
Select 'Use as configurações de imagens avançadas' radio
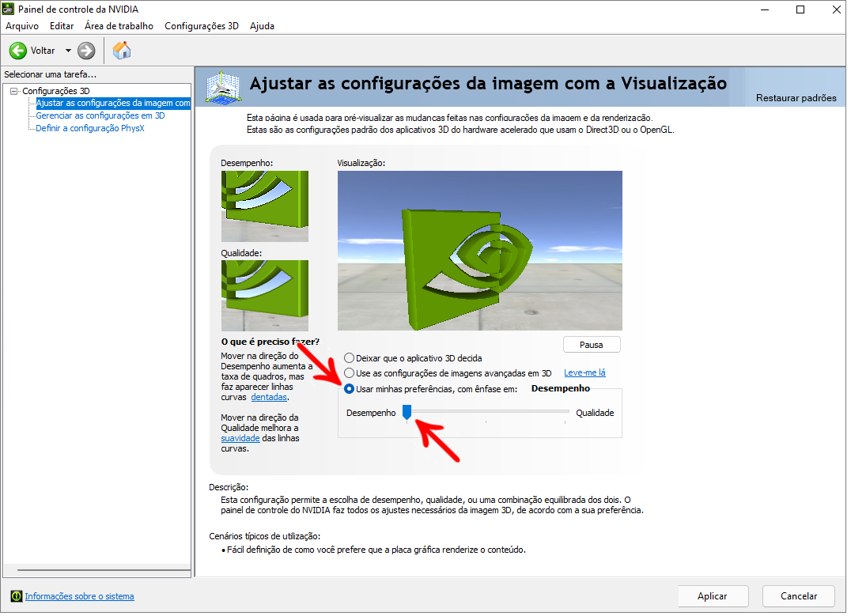click(349, 373)
